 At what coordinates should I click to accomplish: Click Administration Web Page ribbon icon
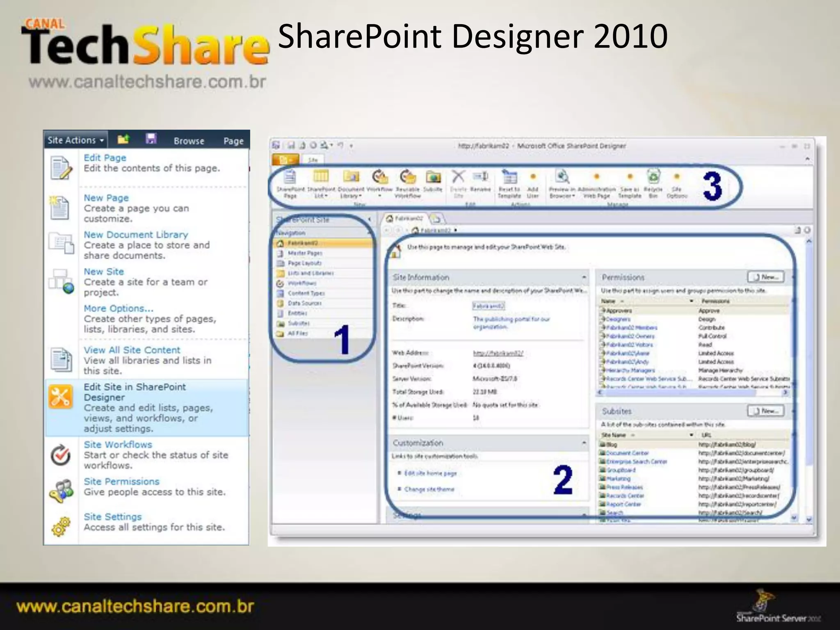click(x=597, y=177)
